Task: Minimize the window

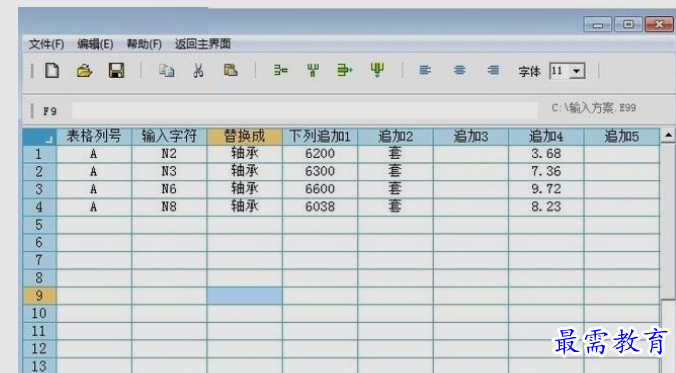Action: (598, 25)
